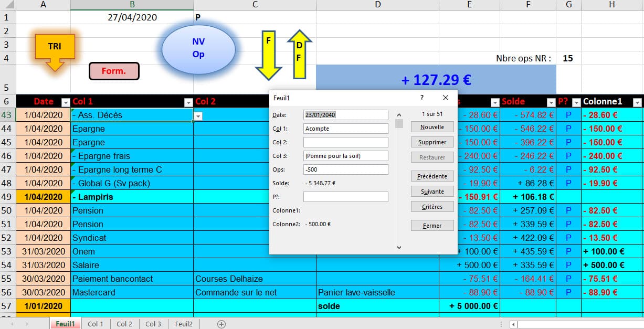Open the Feuil2 sheet tab

(x=184, y=324)
